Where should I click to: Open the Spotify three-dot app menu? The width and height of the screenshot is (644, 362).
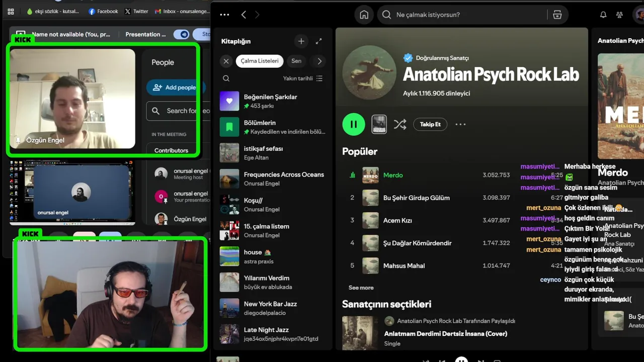(x=224, y=15)
